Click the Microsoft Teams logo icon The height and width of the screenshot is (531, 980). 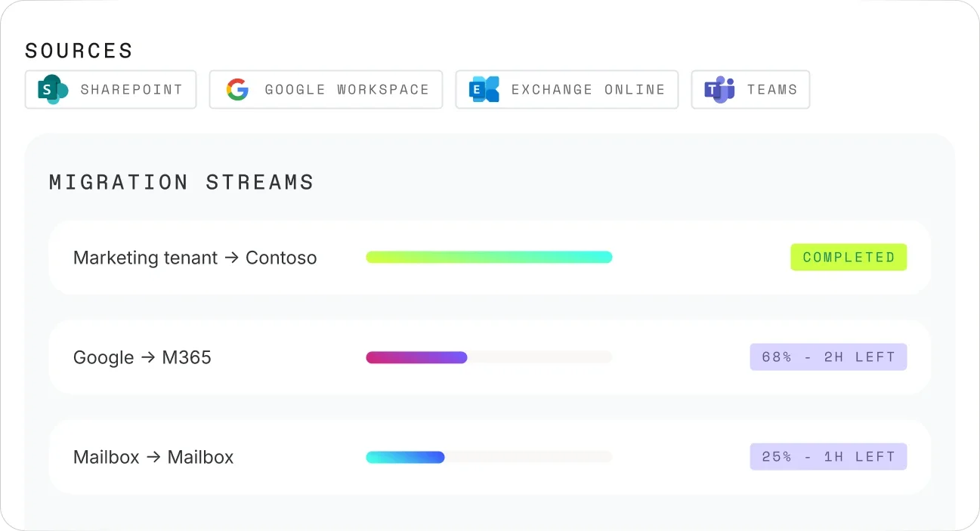[x=719, y=90]
